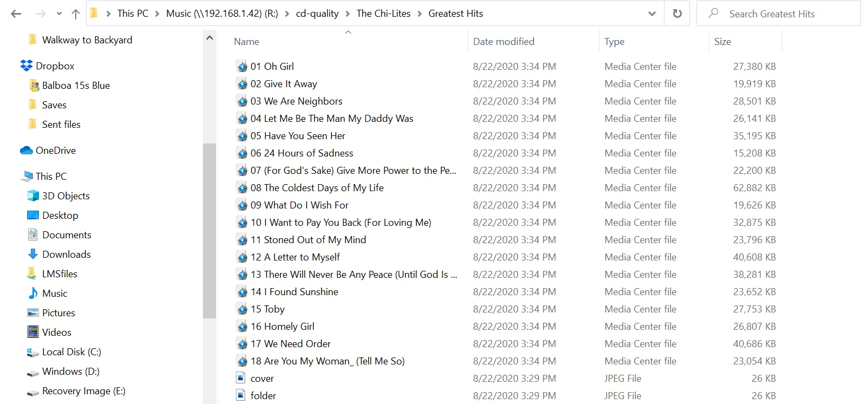Click the navigation pane scrollbar thumb

(x=209, y=231)
